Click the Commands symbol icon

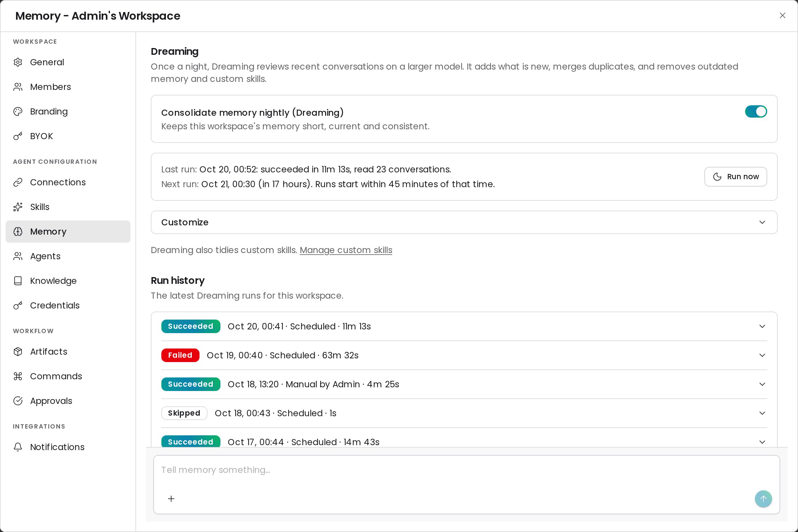[18, 376]
